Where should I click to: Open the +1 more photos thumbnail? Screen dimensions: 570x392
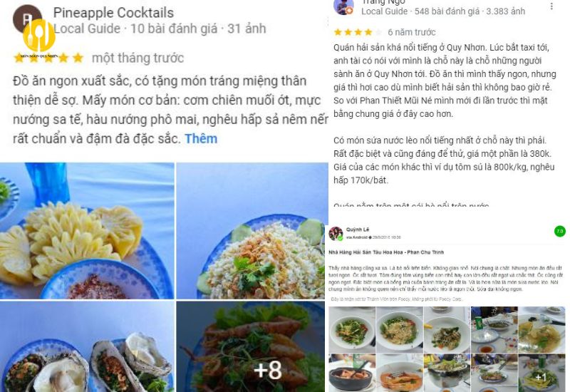coord(541,373)
